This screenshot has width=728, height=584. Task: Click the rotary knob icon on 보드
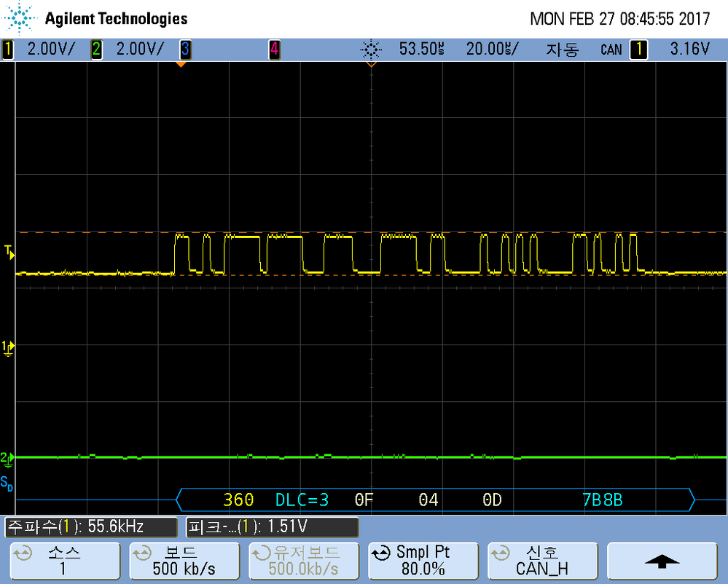(143, 553)
